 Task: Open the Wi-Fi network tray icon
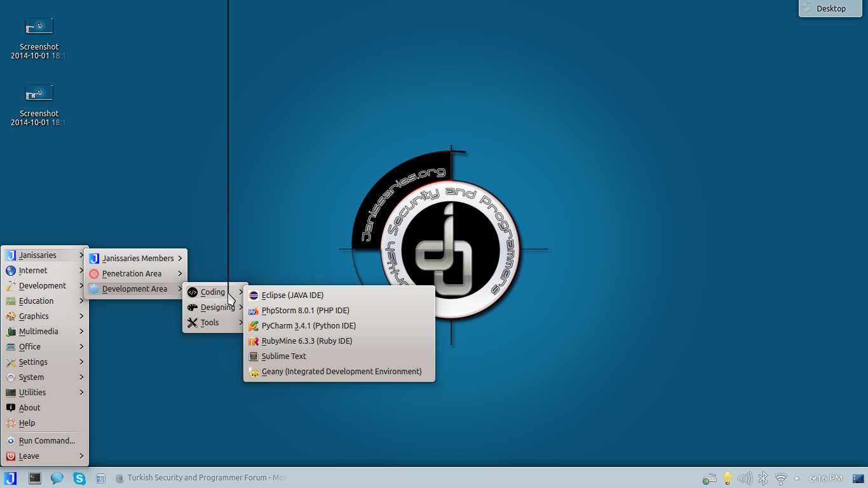pos(781,478)
